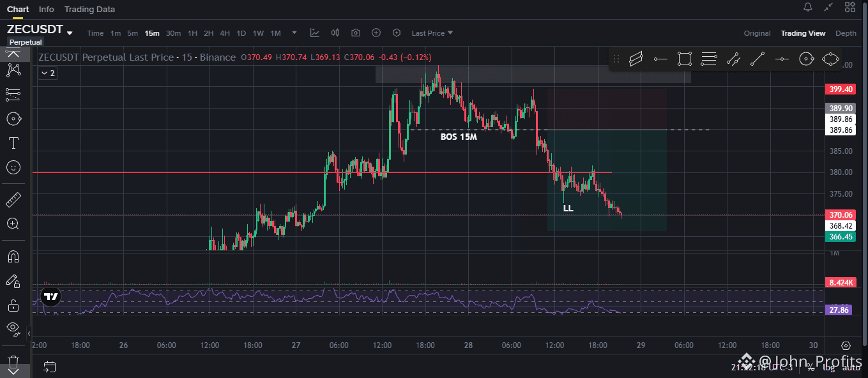Select the regression trend channel tool
This screenshot has width=868, height=378.
tap(733, 59)
